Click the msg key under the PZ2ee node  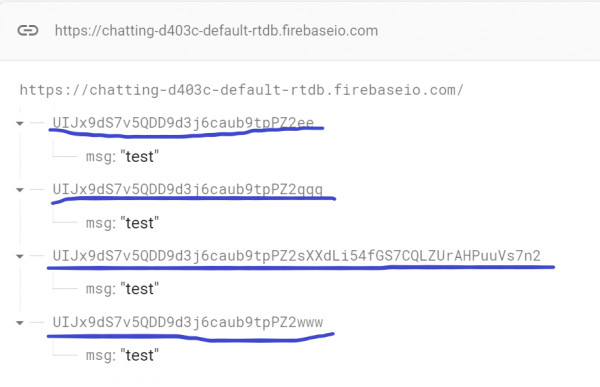pyautogui.click(x=101, y=157)
